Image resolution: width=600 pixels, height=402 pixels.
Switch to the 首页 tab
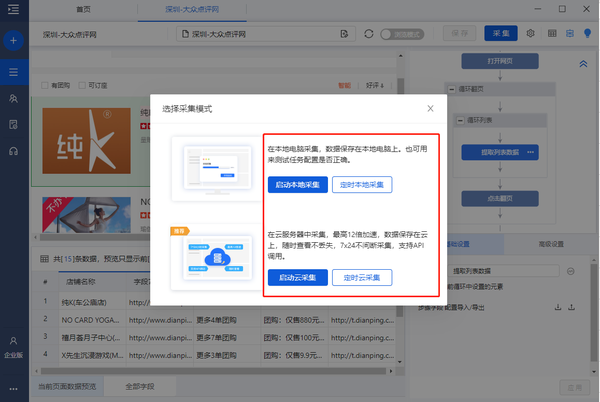pos(83,9)
